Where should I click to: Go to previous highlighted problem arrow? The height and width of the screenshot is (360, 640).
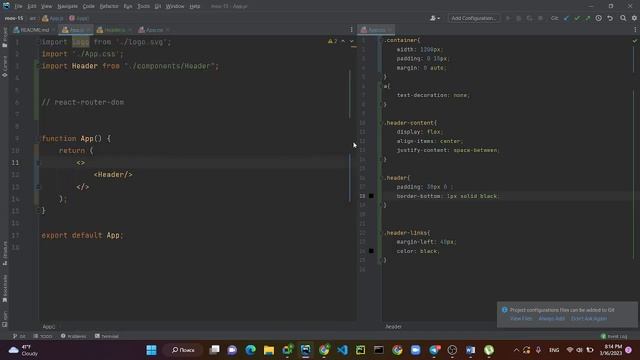pos(343,41)
